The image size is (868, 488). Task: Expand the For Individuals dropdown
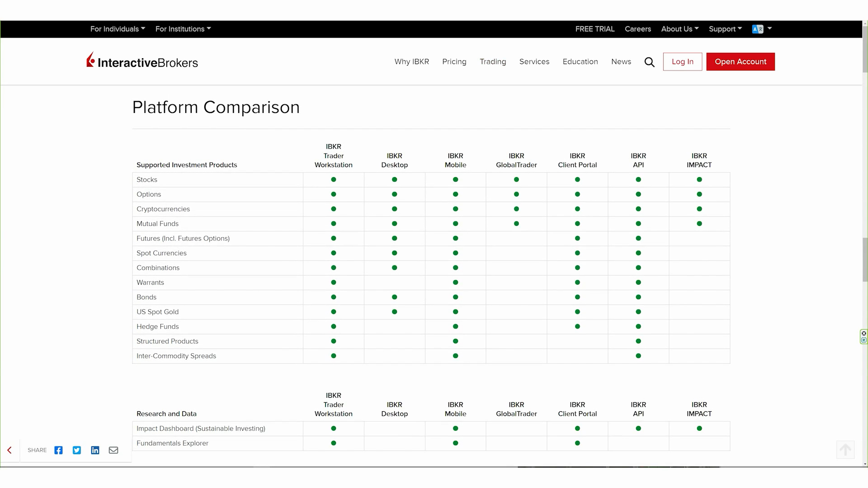coord(118,29)
